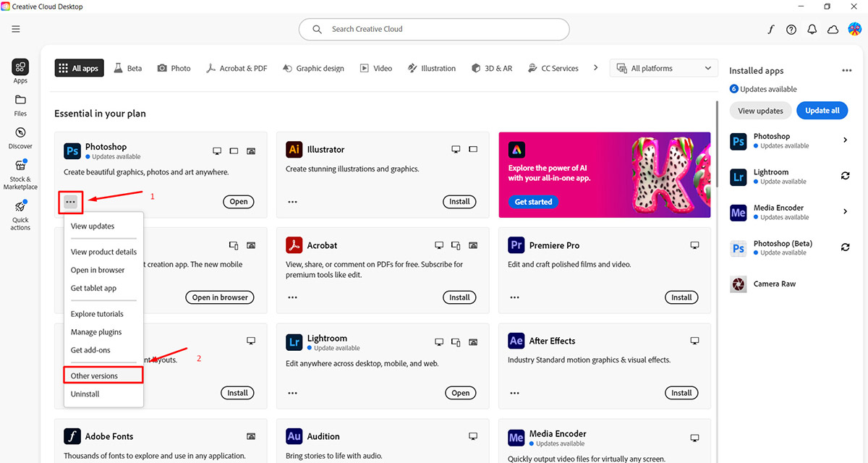This screenshot has height=463, width=868.
Task: Select the All apps tab
Action: [x=80, y=68]
